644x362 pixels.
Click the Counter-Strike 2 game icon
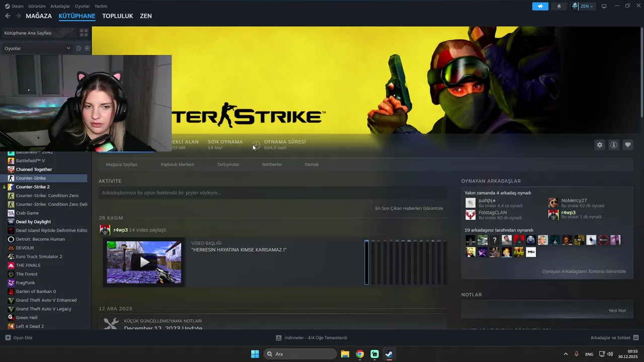pos(11,187)
